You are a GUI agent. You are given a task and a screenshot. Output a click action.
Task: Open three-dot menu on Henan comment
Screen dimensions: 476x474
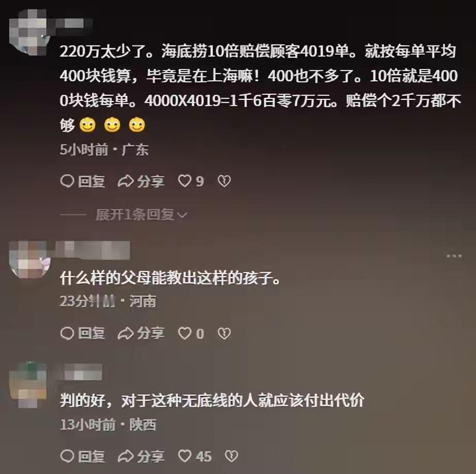(454, 256)
